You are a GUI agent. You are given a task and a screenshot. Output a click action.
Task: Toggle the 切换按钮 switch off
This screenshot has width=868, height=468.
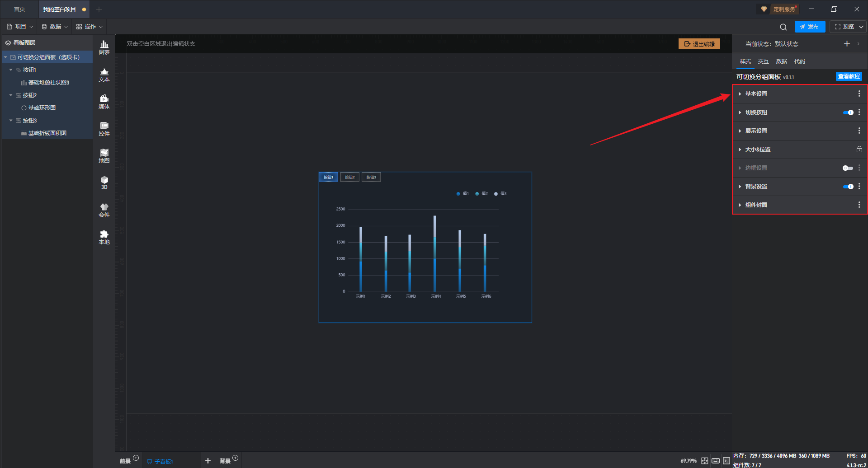coord(848,112)
